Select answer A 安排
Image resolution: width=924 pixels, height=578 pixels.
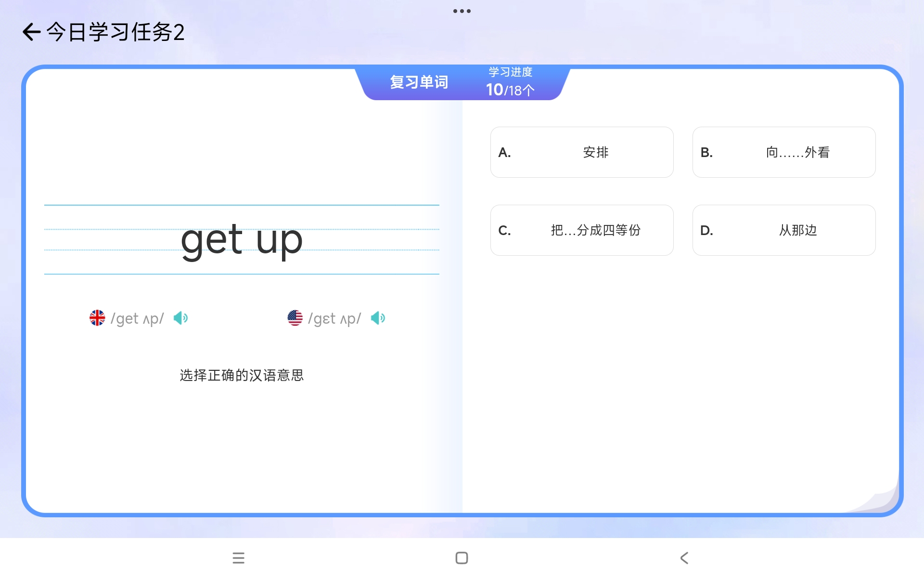tap(581, 152)
